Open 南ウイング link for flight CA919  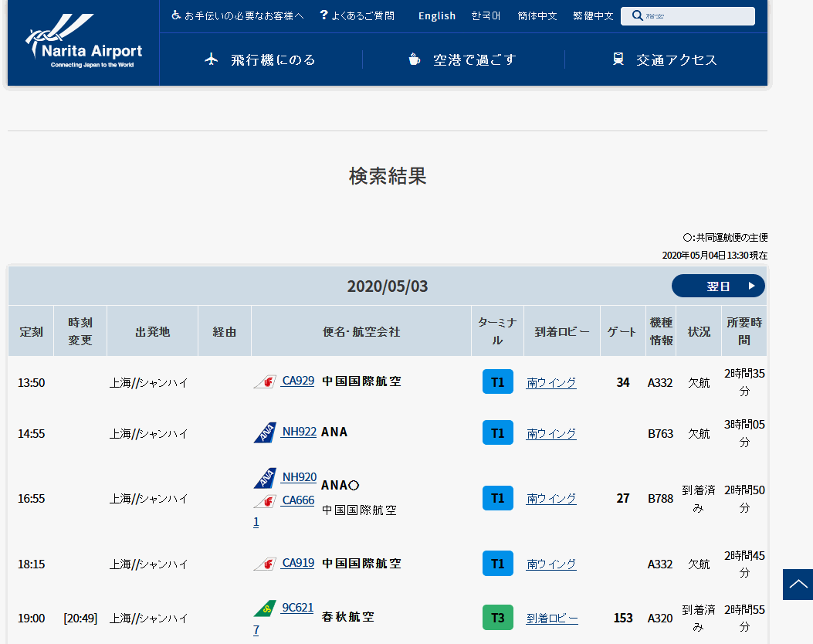click(551, 564)
